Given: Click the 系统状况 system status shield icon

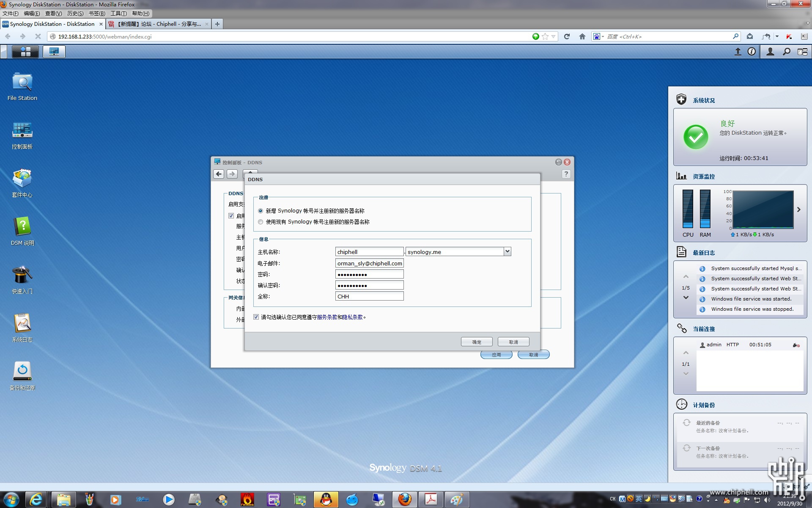Looking at the screenshot, I should [x=681, y=99].
